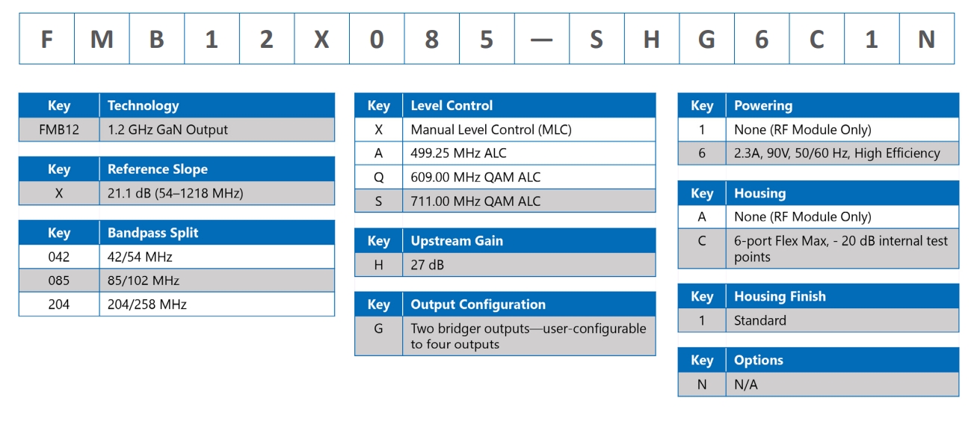The width and height of the screenshot is (980, 431).
Task: Select the S key in the Level Control table
Action: 379,201
